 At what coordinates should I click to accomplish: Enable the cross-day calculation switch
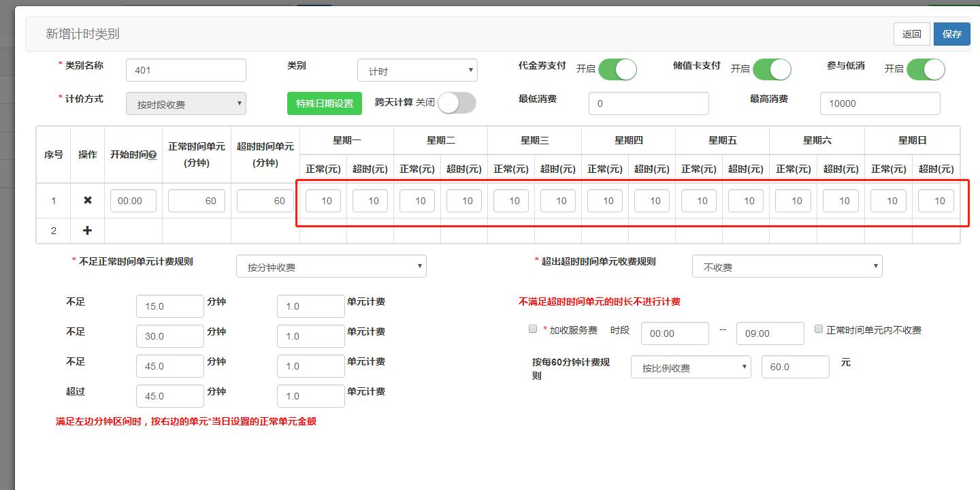pos(457,103)
